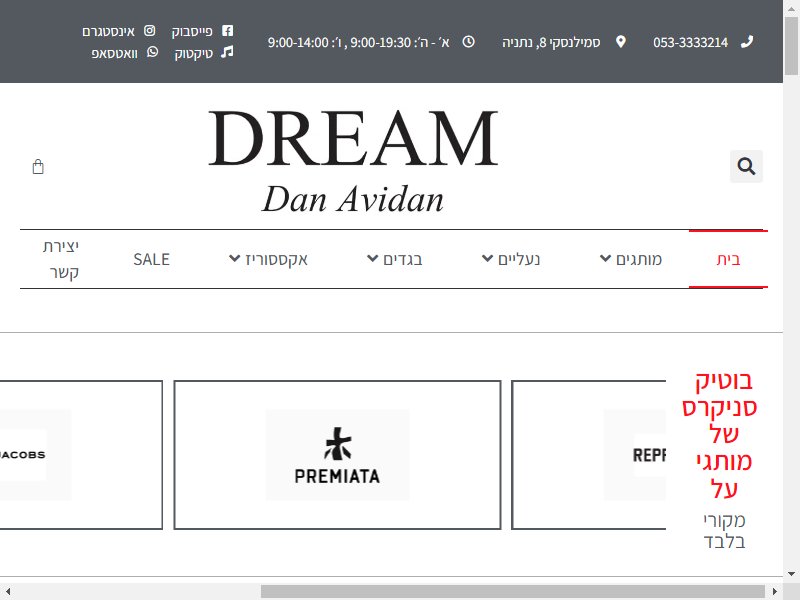Viewport: 800px width, 600px height.
Task: Expand the מותגים dropdown menu
Action: click(631, 259)
